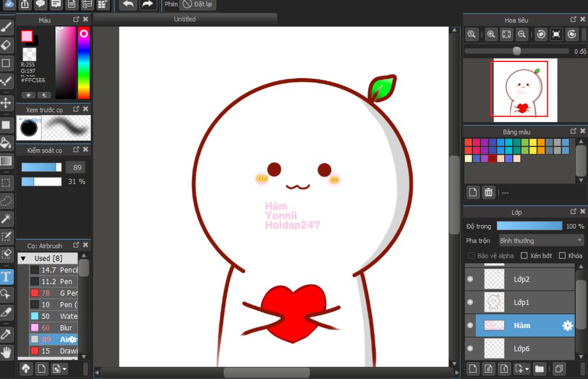Image resolution: width=588 pixels, height=379 pixels.
Task: Adjust the hue rainbow color bar
Action: pos(84,63)
